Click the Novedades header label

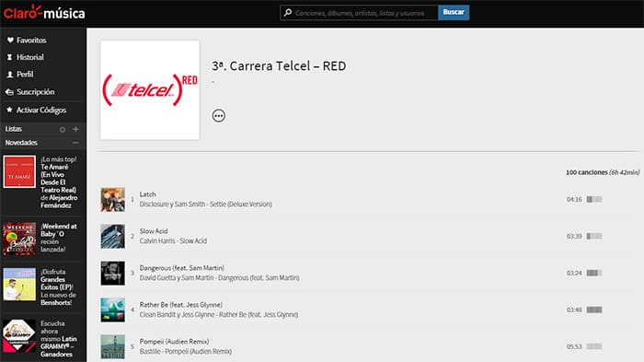[21, 143]
